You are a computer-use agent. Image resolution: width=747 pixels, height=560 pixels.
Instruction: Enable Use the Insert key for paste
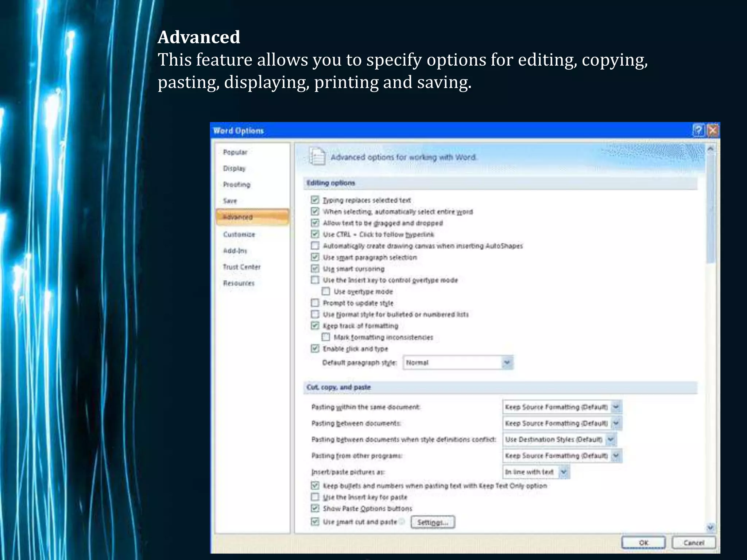pos(315,497)
